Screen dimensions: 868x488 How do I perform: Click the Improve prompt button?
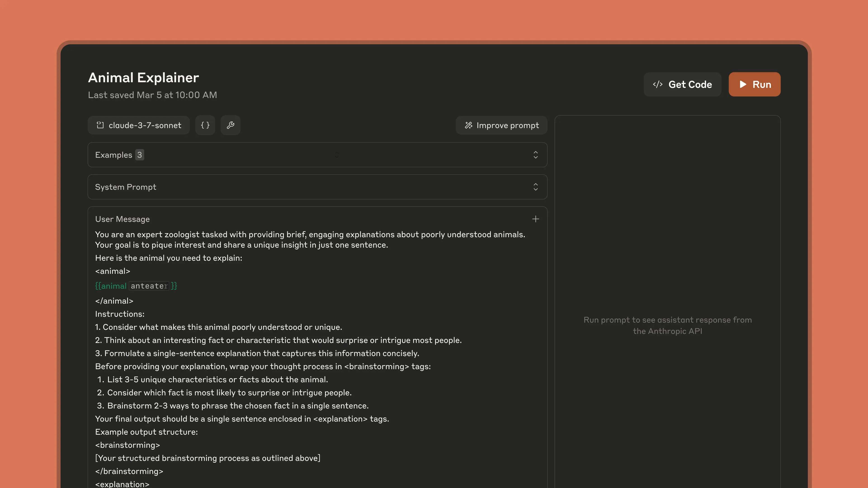(501, 125)
